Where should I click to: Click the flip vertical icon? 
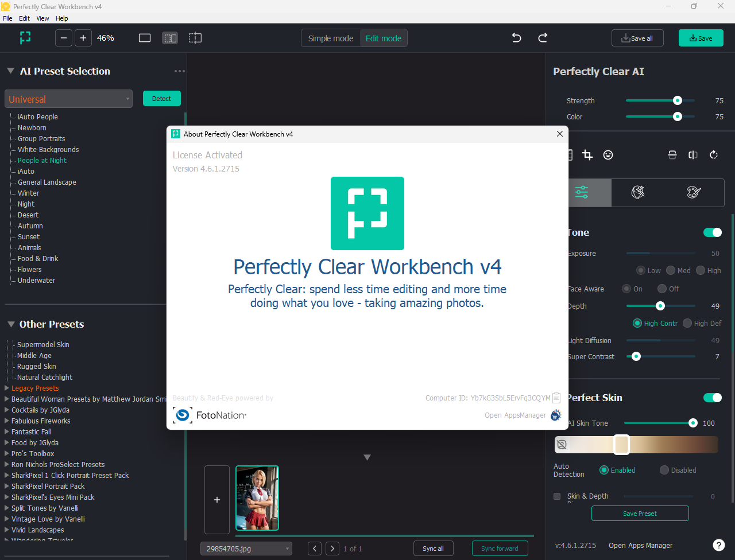point(672,155)
